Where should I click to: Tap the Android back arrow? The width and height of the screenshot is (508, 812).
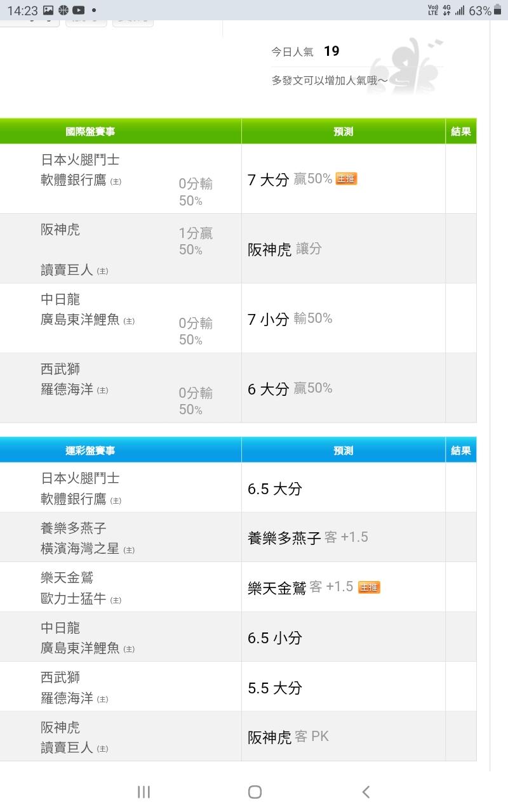pyautogui.click(x=366, y=791)
